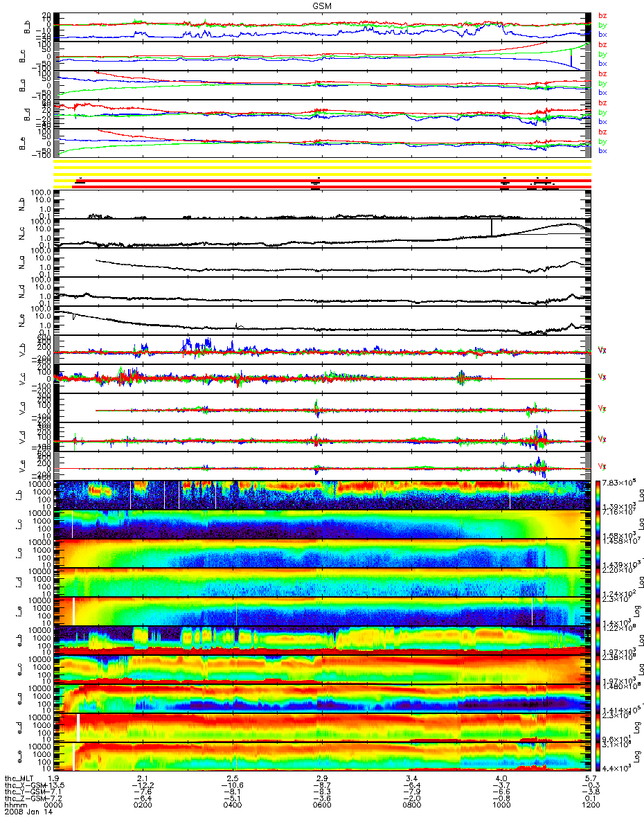Click the MLT value 5.7
Viewport: 644px width, 831px height.
[590, 779]
